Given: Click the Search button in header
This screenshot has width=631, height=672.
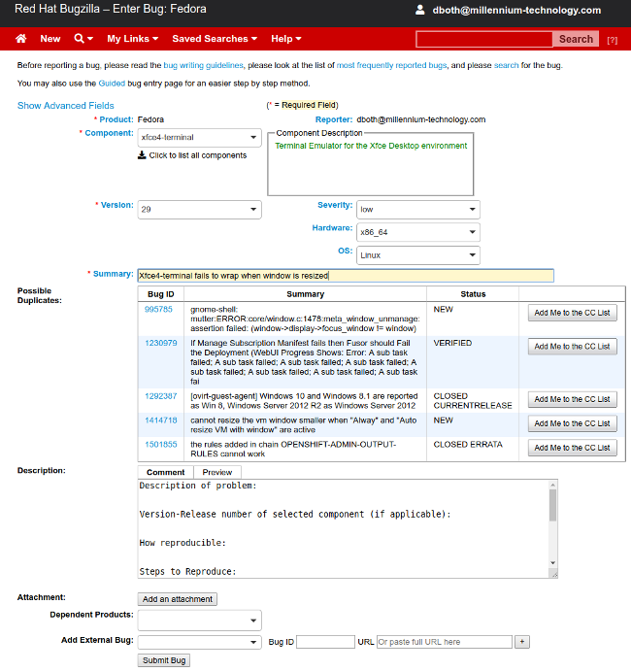Looking at the screenshot, I should coord(576,39).
